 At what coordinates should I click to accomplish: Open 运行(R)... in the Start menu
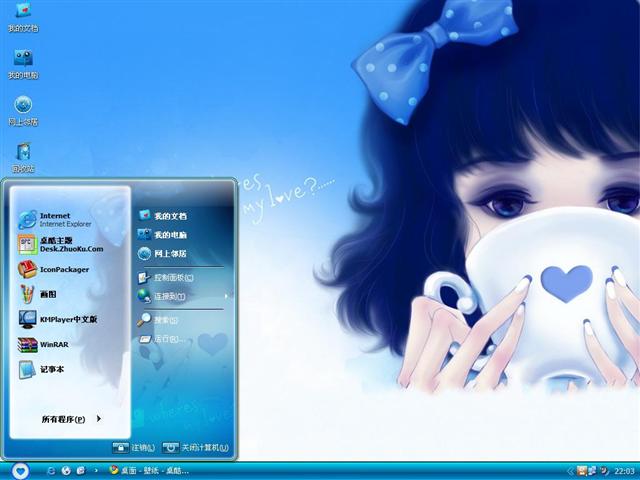(162, 339)
